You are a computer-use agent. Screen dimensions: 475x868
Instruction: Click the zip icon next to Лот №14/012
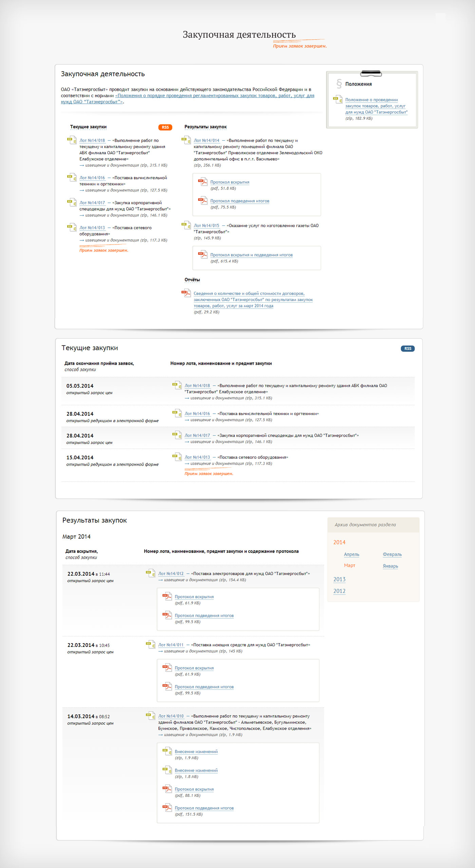click(150, 573)
